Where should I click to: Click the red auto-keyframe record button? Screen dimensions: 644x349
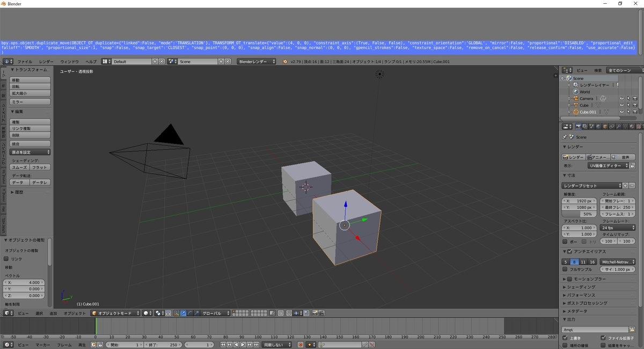coord(300,345)
